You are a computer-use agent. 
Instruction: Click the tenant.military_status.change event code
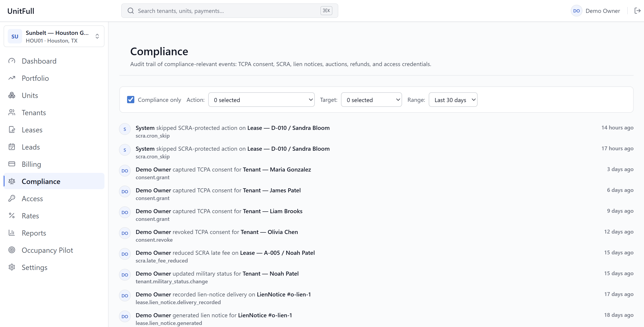pos(171,281)
